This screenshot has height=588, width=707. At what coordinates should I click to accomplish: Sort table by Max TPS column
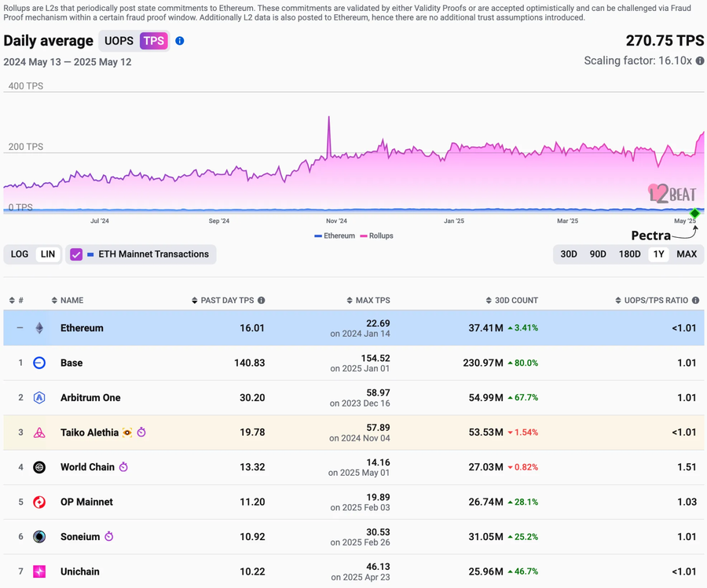(x=368, y=300)
